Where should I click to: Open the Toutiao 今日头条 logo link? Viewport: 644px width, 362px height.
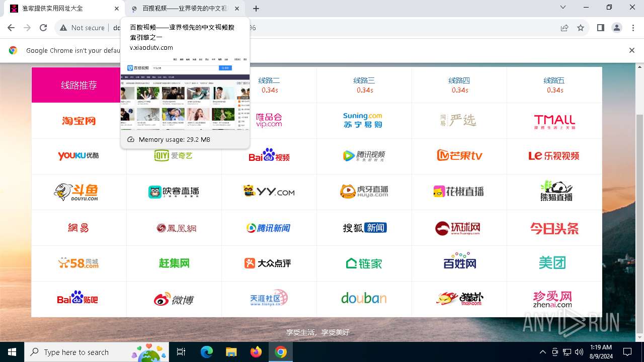(x=554, y=229)
